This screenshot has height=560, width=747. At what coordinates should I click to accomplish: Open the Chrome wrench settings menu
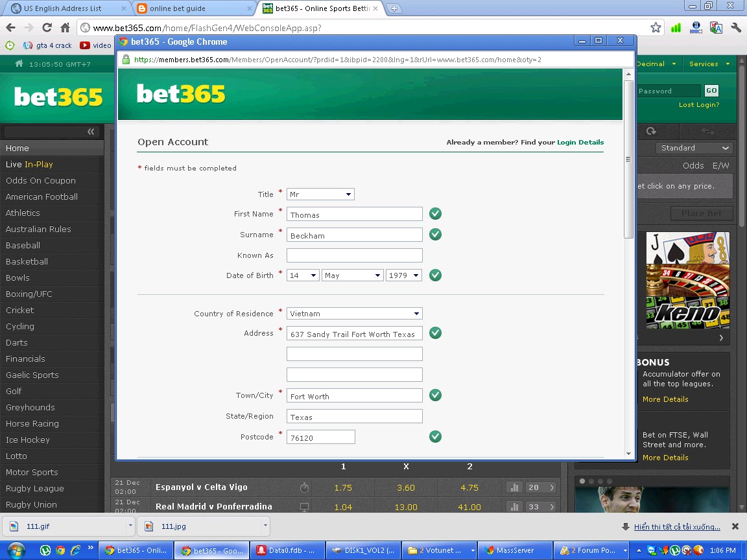click(736, 28)
